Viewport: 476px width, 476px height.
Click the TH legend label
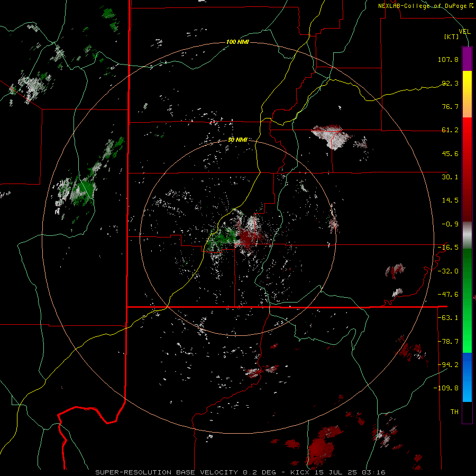(x=454, y=412)
